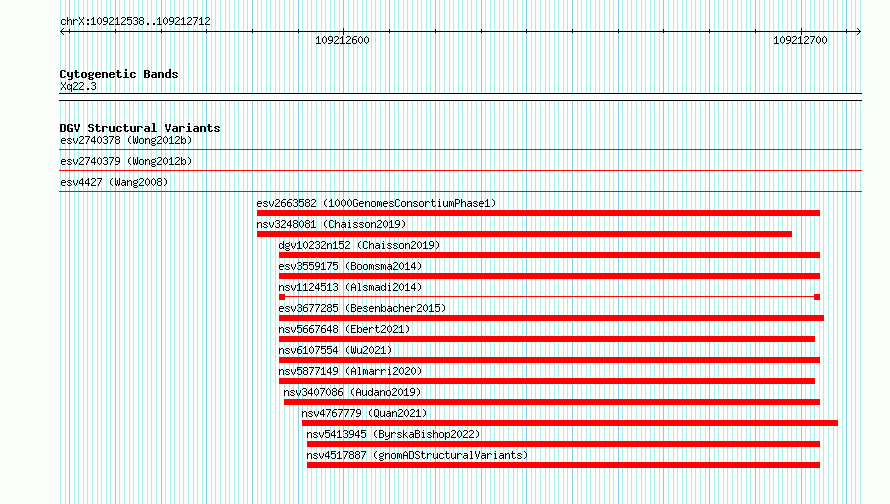Select the esv3677285 red variant bar
Viewport: 890px width, 504px height.
coord(551,318)
